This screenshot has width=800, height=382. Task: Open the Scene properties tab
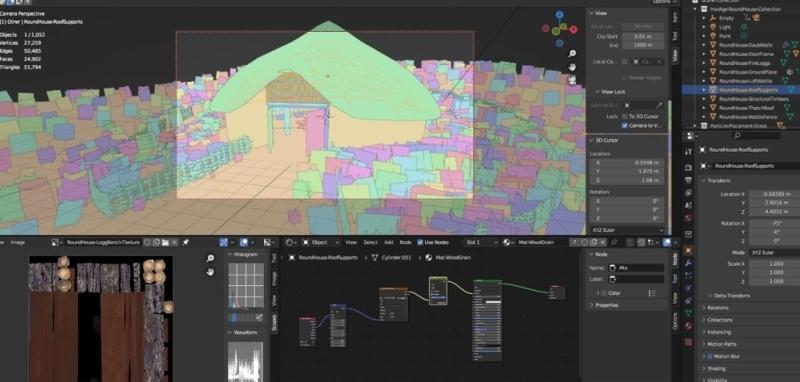click(688, 206)
